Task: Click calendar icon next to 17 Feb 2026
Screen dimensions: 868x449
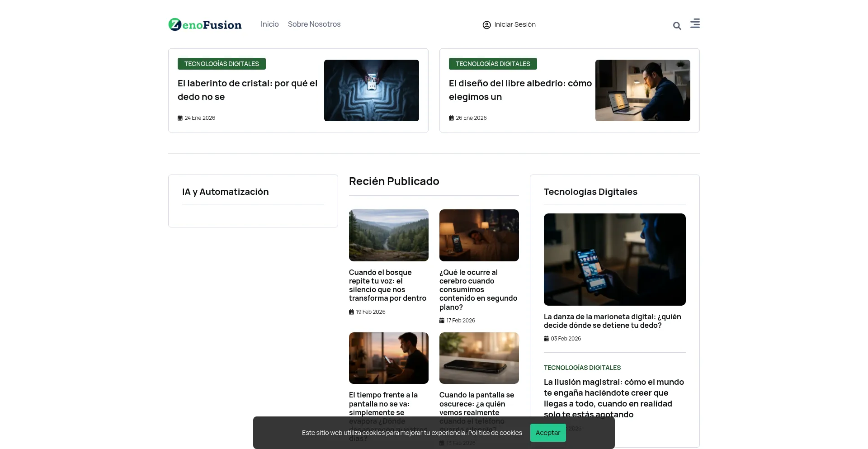Action: pyautogui.click(x=442, y=321)
